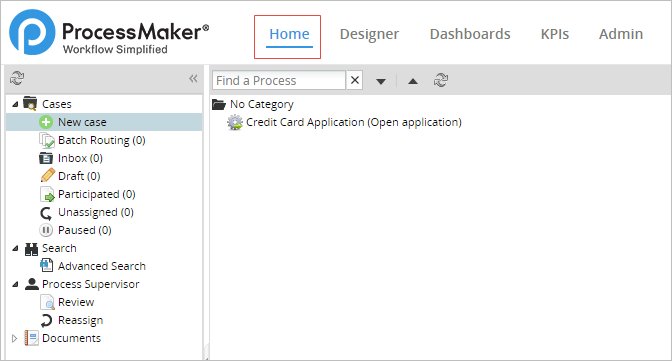Refresh the process list
This screenshot has height=361, width=672.
point(441,80)
